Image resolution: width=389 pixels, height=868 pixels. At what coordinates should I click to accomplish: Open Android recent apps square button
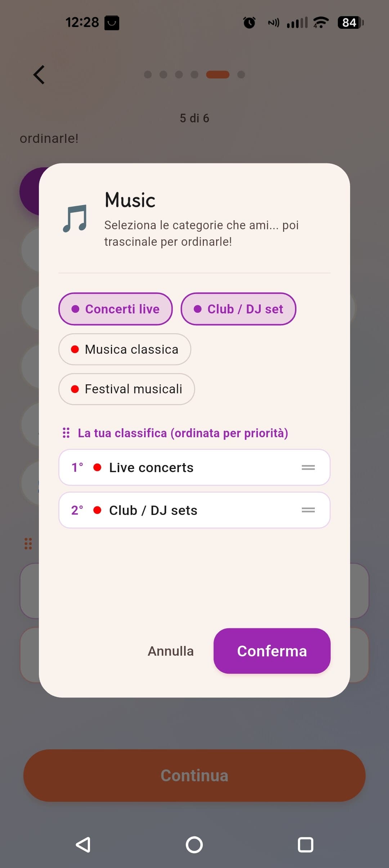coord(305,845)
